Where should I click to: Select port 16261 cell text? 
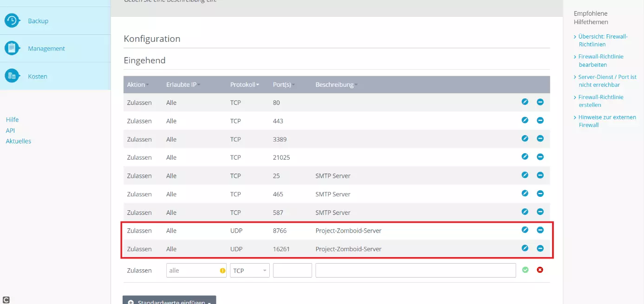(x=281, y=249)
